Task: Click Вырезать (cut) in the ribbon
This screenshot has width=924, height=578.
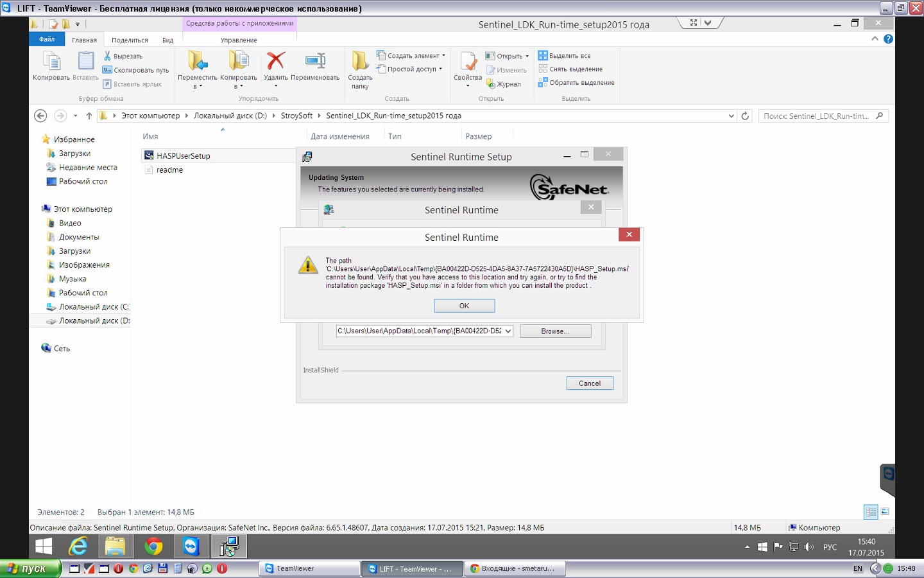Action: click(123, 56)
